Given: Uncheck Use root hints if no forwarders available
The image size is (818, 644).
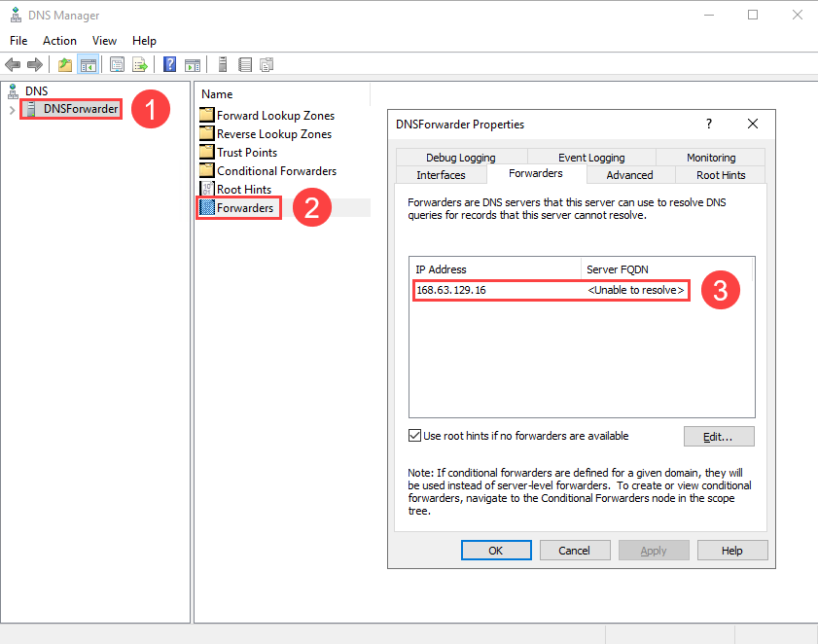Looking at the screenshot, I should (414, 435).
